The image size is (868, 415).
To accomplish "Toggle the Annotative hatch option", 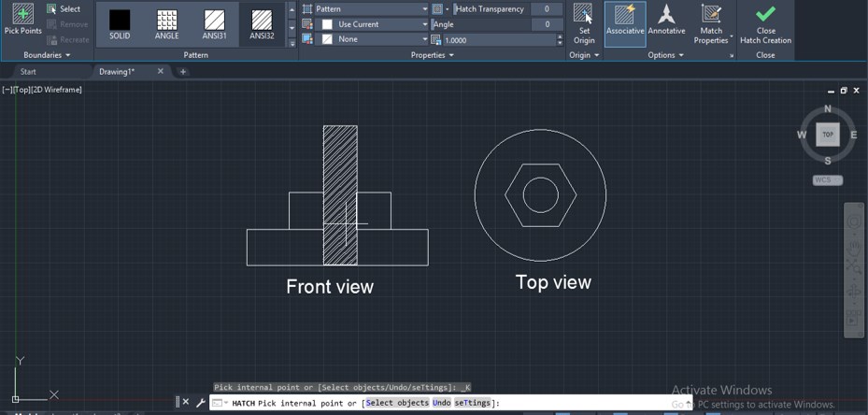I will click(x=666, y=21).
